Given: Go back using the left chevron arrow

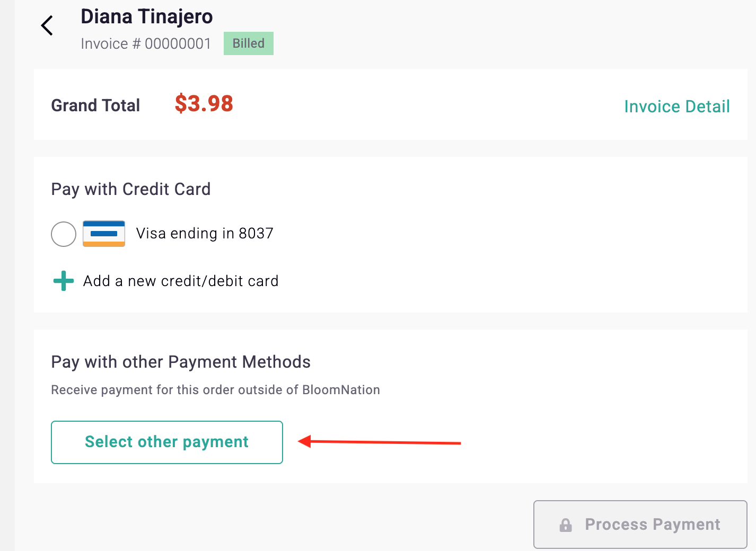Looking at the screenshot, I should coord(47,25).
